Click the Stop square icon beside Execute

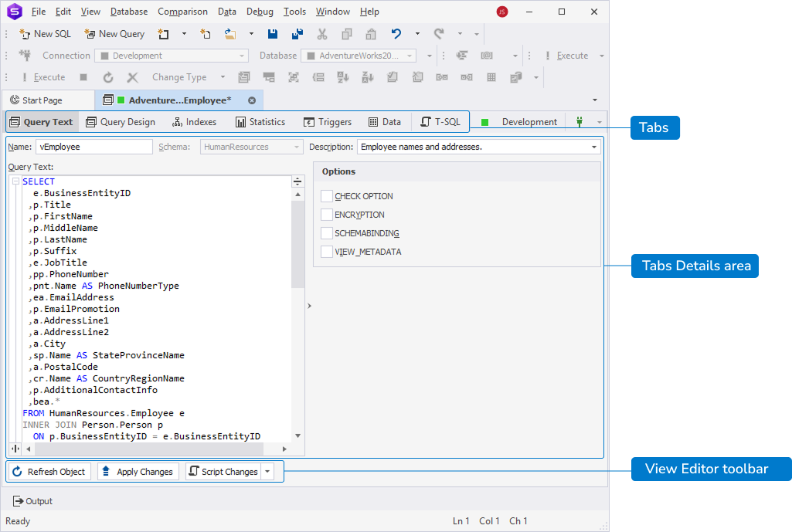[83, 77]
